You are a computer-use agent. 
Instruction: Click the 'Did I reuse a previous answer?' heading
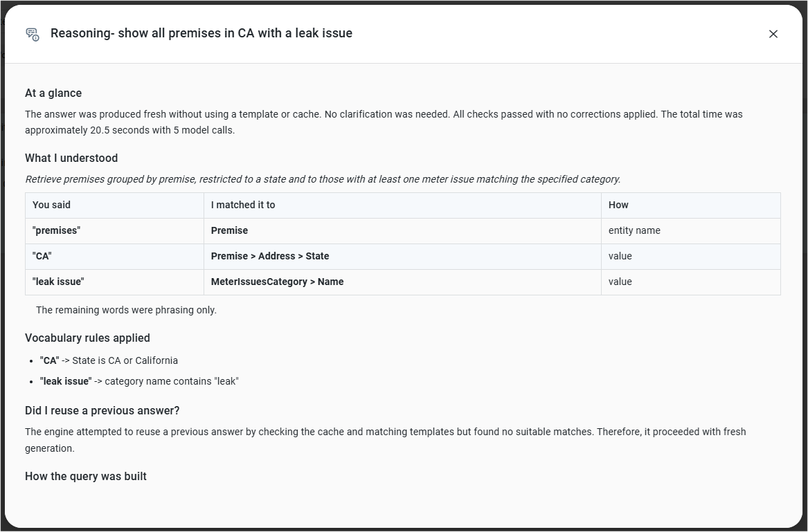[102, 410]
